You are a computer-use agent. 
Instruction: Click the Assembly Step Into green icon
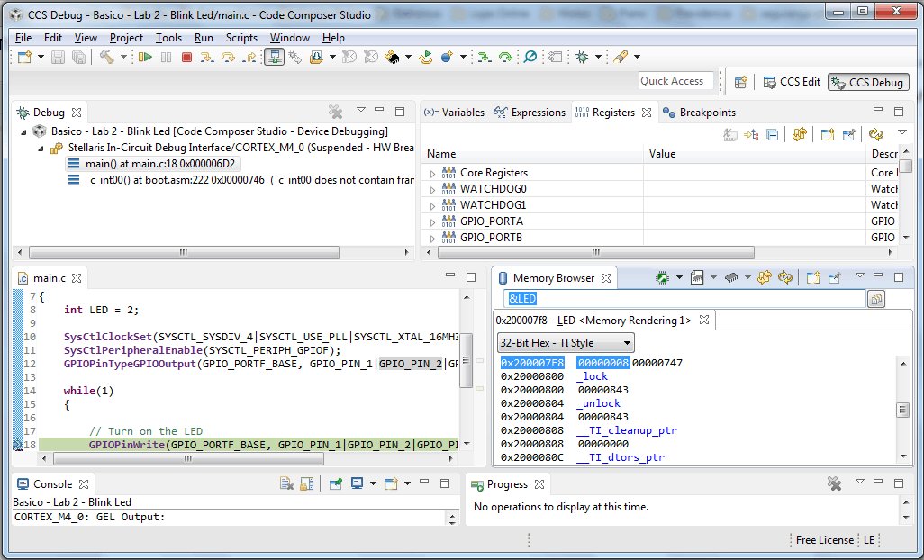[x=484, y=57]
